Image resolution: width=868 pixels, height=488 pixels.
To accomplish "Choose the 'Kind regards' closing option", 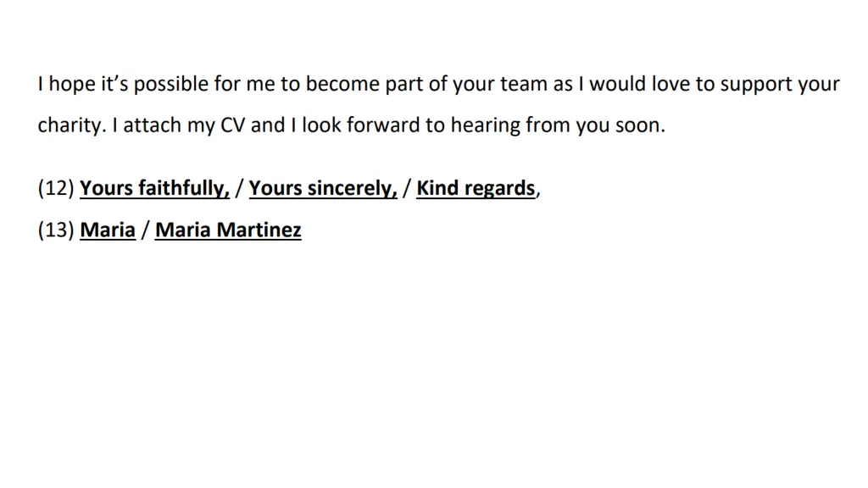I will coord(476,188).
